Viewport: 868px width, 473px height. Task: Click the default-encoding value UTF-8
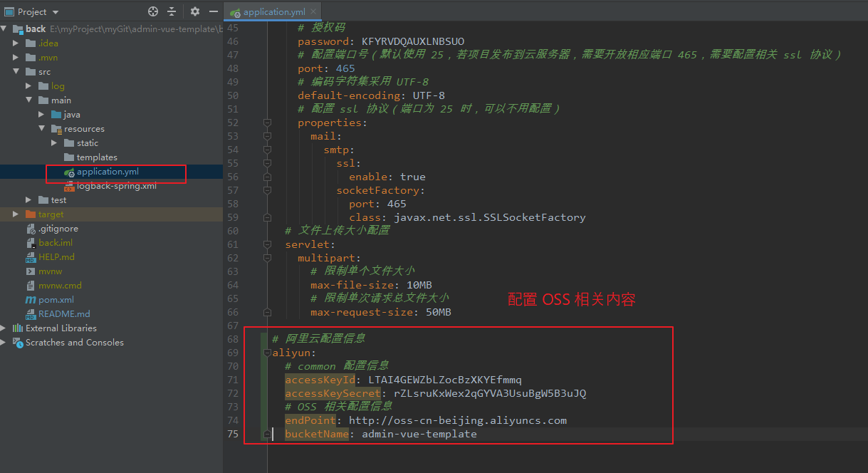429,95
